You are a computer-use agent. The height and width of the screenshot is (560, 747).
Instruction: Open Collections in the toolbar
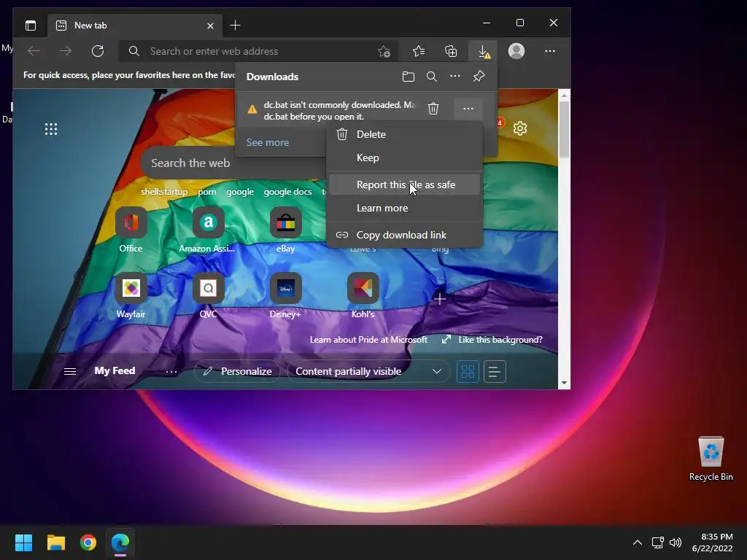[451, 51]
